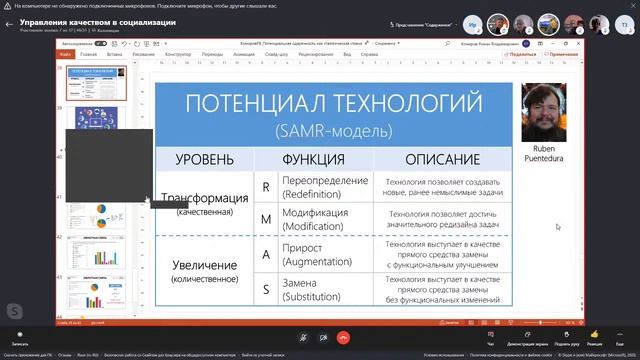Click the search magnifier in PowerPoint title bar
Viewport: 640px width, 360px height.
(x=447, y=43)
